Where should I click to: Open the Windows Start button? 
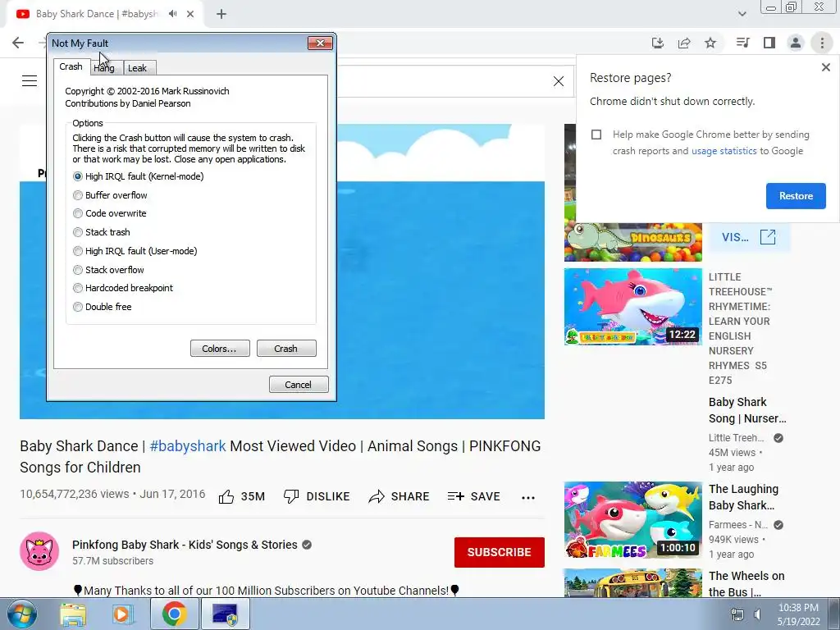pos(21,614)
